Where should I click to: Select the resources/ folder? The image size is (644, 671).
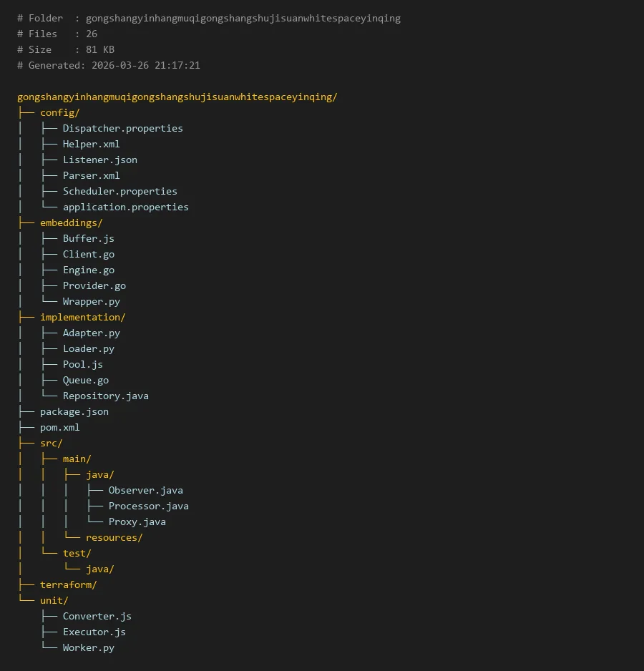coord(114,537)
